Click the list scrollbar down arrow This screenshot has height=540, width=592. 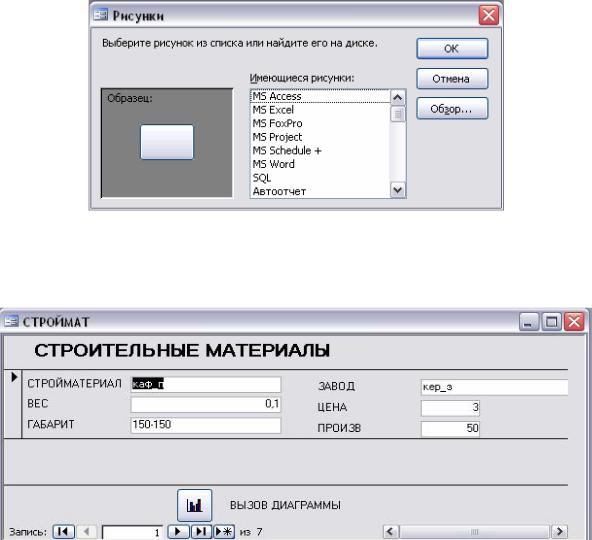(x=398, y=190)
